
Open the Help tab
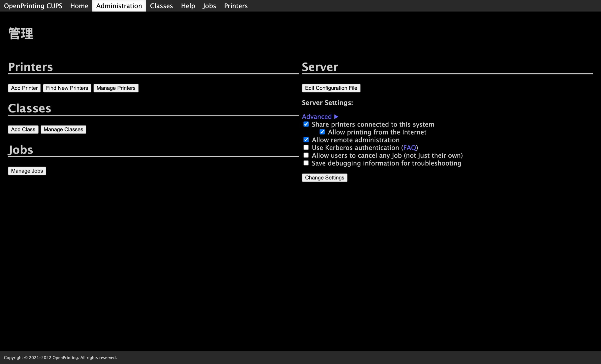coord(188,6)
